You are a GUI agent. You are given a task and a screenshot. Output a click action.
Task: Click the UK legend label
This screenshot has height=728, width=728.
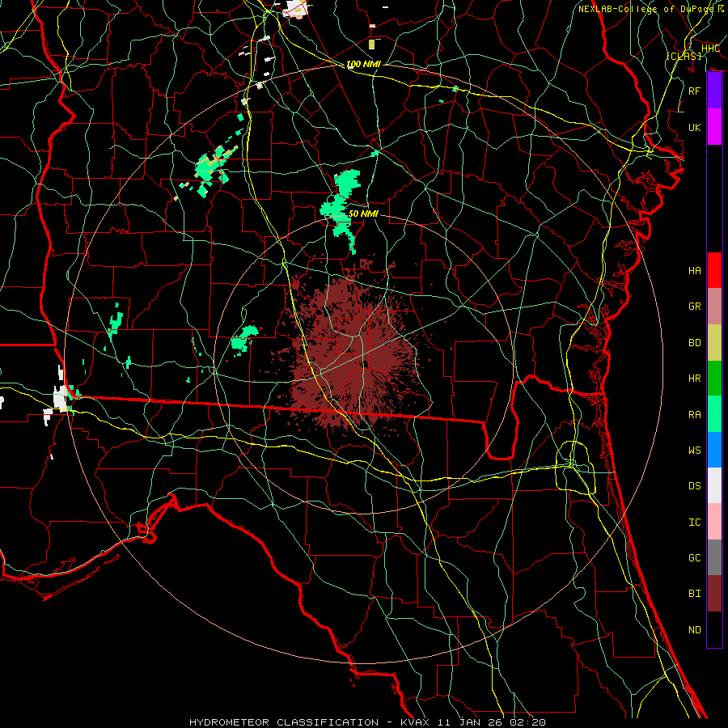pyautogui.click(x=695, y=127)
